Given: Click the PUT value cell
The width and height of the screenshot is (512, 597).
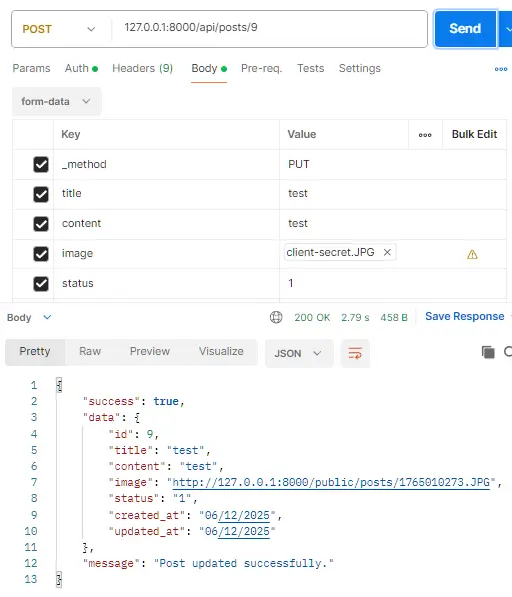Looking at the screenshot, I should pos(392,164).
